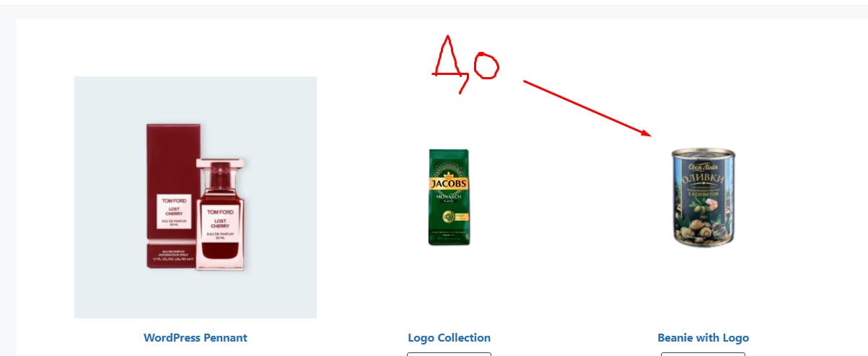Click the white label on perfume box

click(x=174, y=212)
